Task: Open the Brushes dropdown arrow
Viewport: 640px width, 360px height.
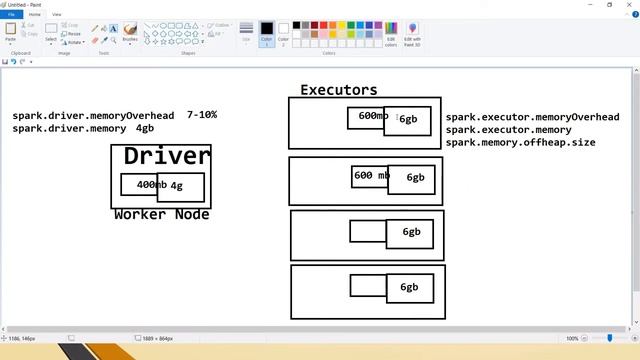Action: pos(130,43)
